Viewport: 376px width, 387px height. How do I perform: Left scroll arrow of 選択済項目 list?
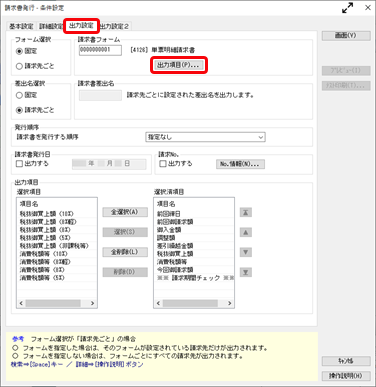(x=158, y=303)
